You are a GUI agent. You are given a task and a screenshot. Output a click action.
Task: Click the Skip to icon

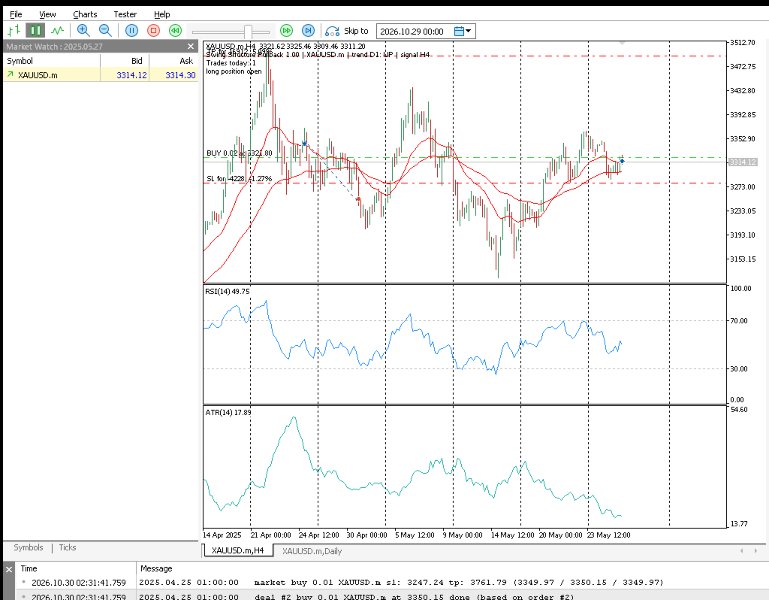[x=332, y=31]
